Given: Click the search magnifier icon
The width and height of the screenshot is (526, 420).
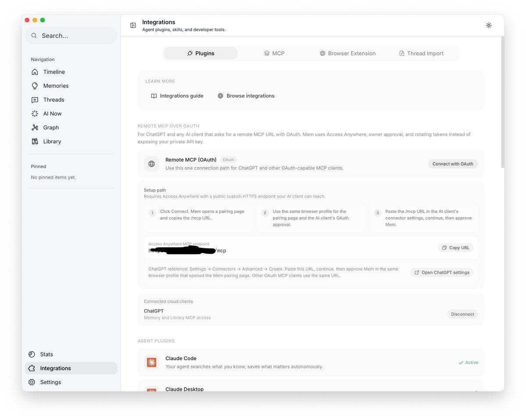Looking at the screenshot, I should (34, 35).
